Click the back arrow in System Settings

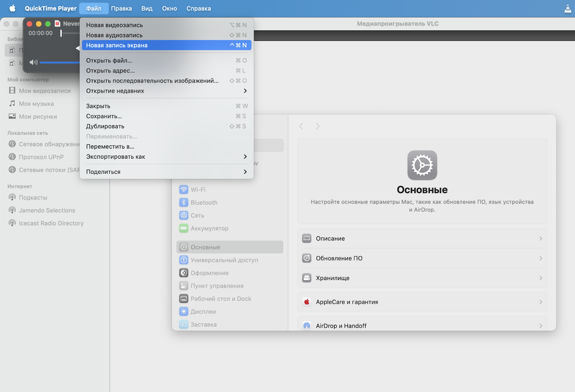tap(301, 126)
